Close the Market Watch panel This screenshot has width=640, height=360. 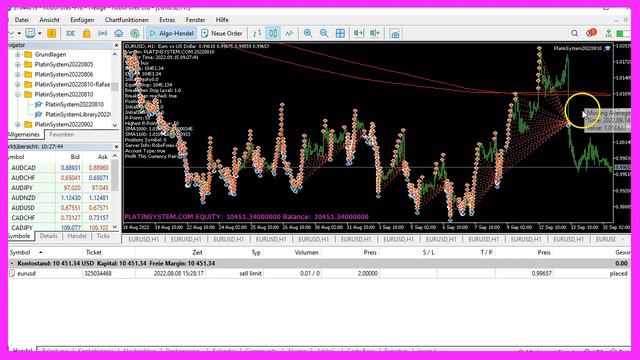coord(116,147)
